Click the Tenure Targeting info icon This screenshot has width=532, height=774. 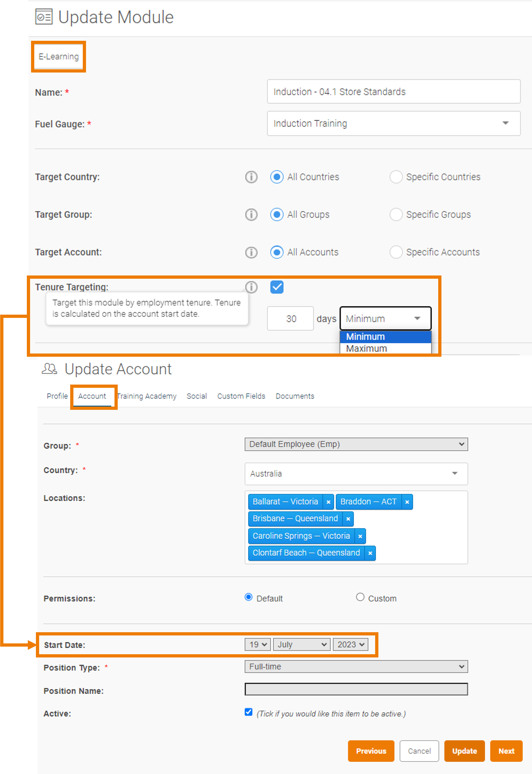pyautogui.click(x=251, y=287)
